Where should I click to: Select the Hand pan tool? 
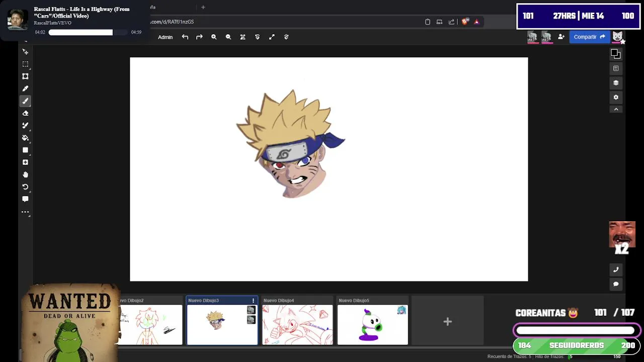point(25,174)
